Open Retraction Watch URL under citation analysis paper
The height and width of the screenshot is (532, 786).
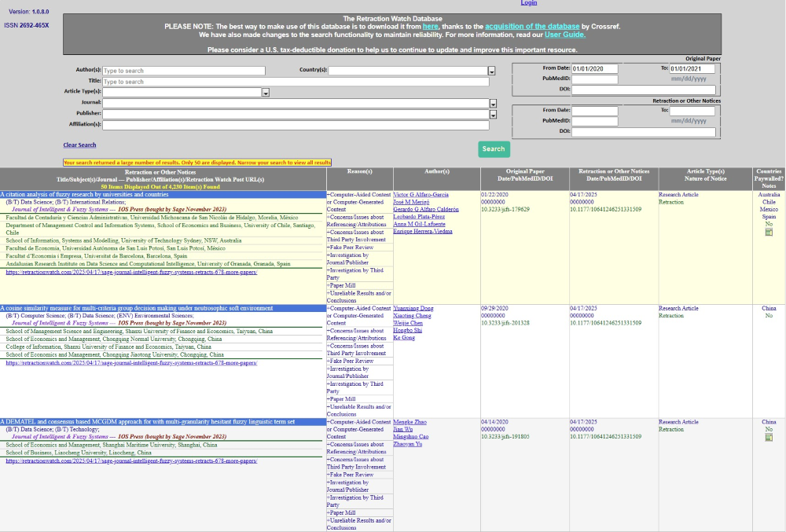[x=131, y=273]
